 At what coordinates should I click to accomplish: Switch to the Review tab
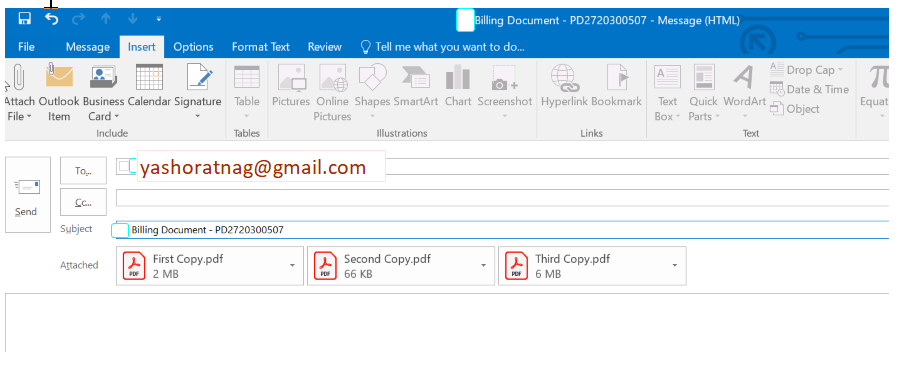click(324, 47)
